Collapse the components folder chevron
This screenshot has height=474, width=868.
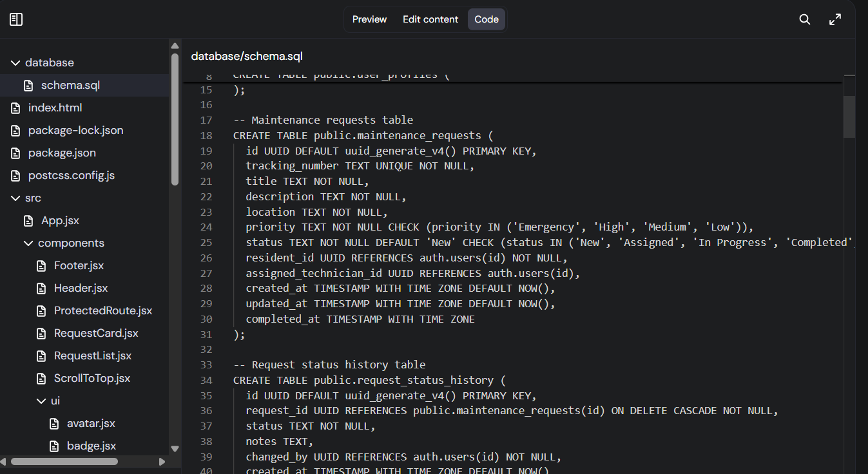tap(28, 243)
